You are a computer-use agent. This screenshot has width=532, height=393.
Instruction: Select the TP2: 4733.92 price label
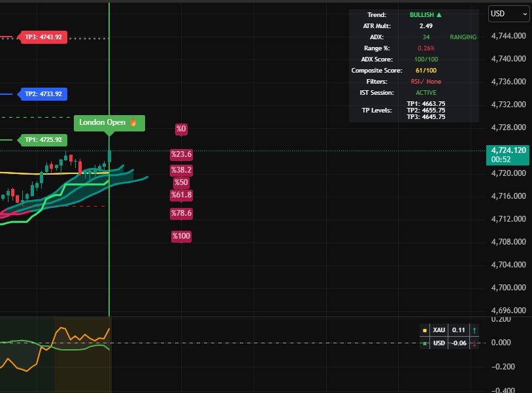(43, 94)
